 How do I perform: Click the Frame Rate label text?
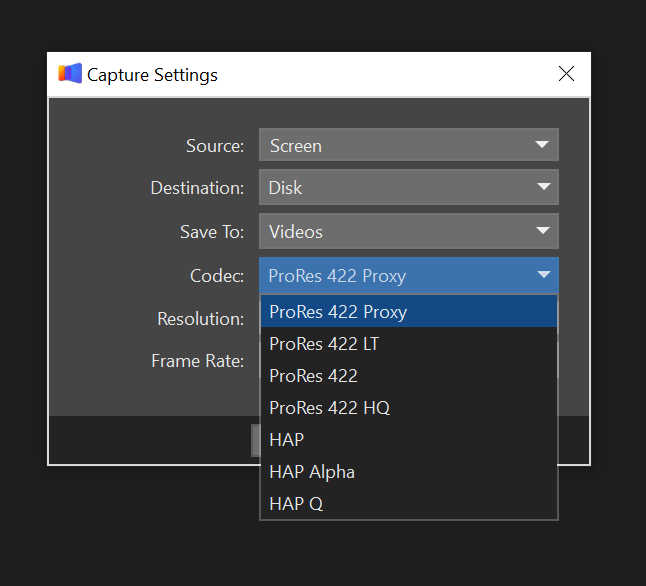(197, 361)
